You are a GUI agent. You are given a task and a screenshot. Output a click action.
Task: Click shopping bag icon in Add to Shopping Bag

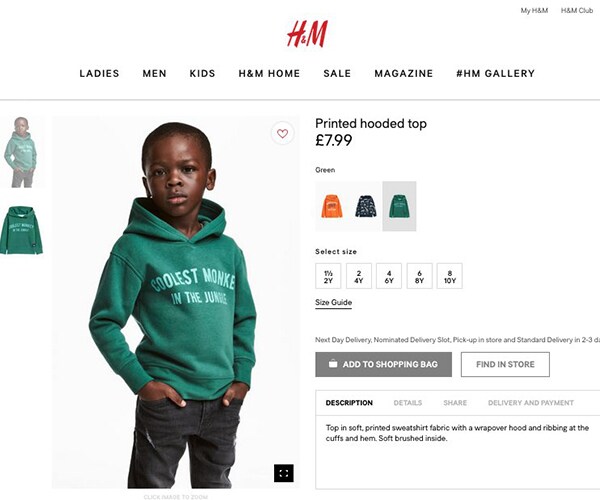(x=333, y=363)
